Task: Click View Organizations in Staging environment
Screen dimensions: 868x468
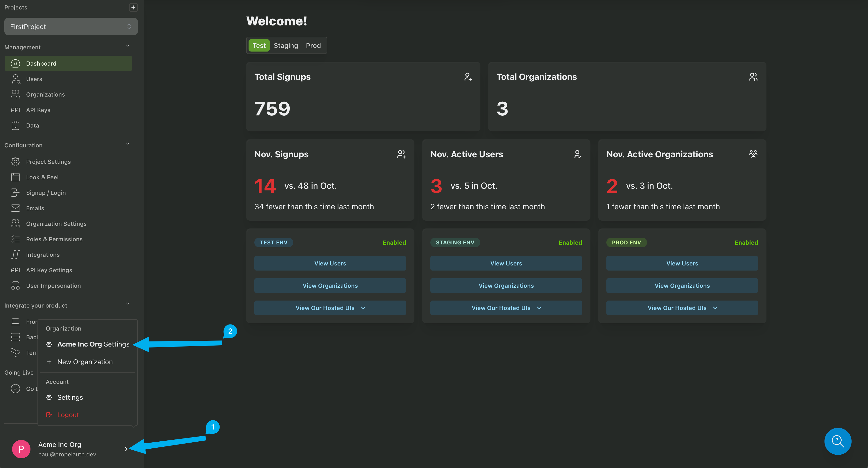Action: point(506,285)
